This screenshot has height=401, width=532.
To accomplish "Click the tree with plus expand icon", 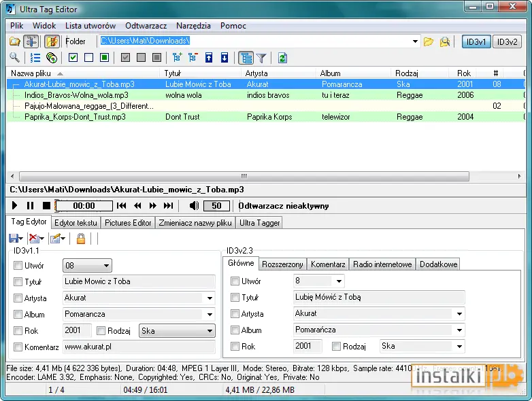I will 177,58.
